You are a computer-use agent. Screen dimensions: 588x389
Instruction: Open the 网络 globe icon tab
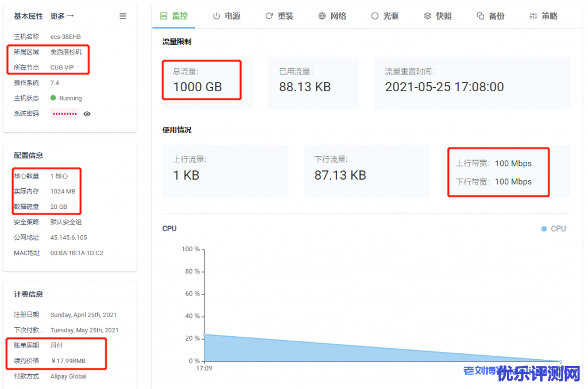click(x=332, y=16)
